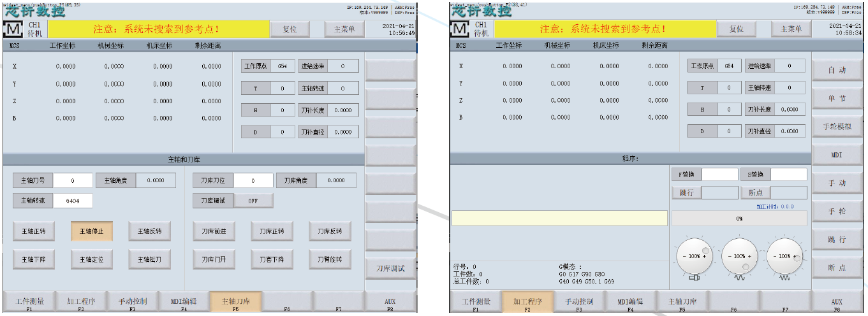Click the highlighted 主轴刀库 F5 tab
868x316 pixels.
[235, 303]
